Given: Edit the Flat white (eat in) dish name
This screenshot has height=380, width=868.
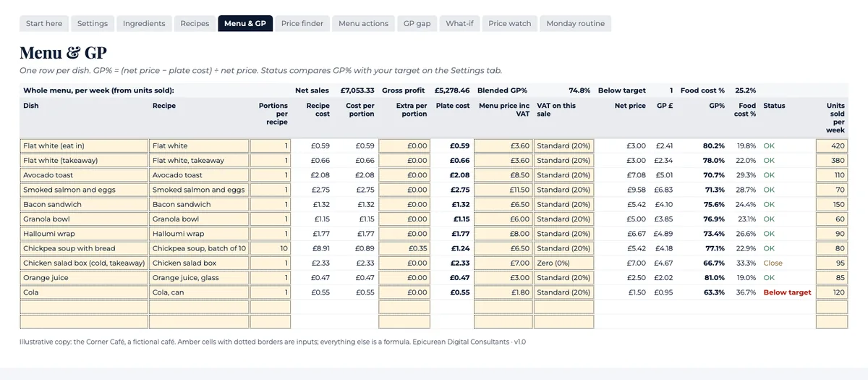Looking at the screenshot, I should (x=84, y=145).
